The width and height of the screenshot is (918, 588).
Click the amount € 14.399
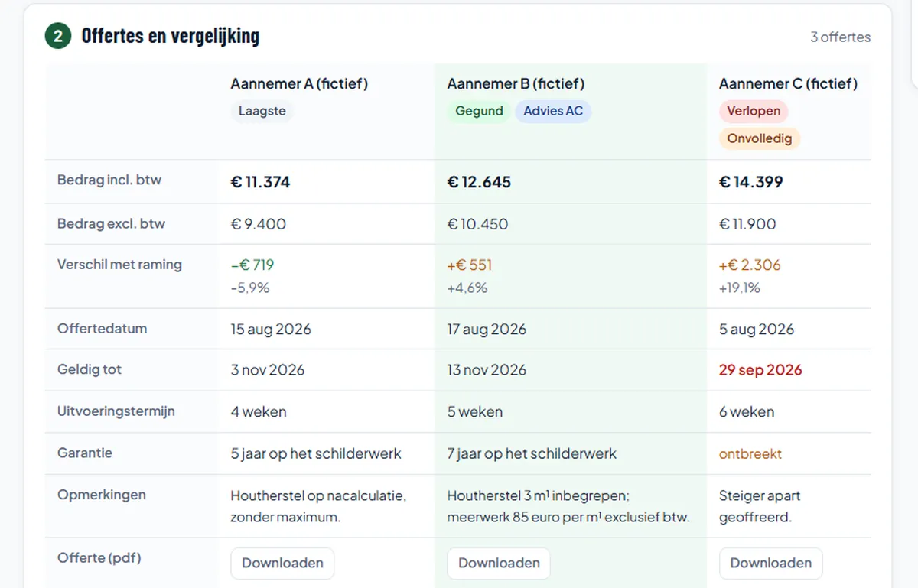click(x=751, y=182)
